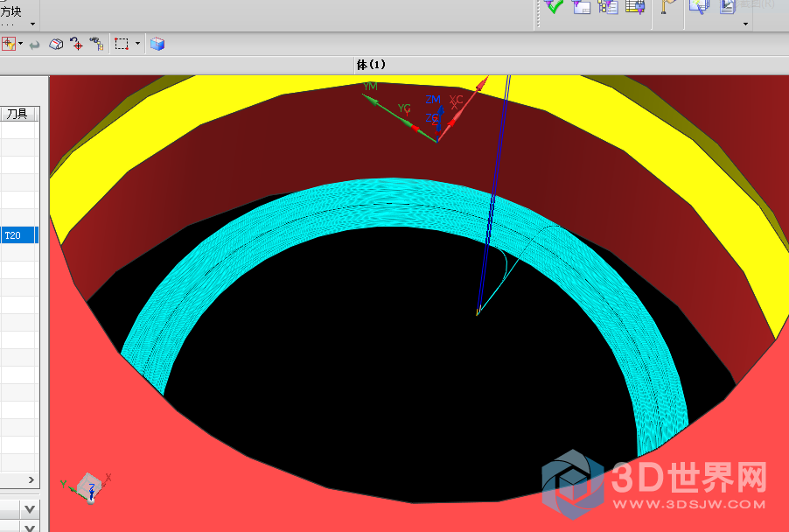Open the selection type filter tool
Viewport: 789px width, 532px height.
coord(9,45)
